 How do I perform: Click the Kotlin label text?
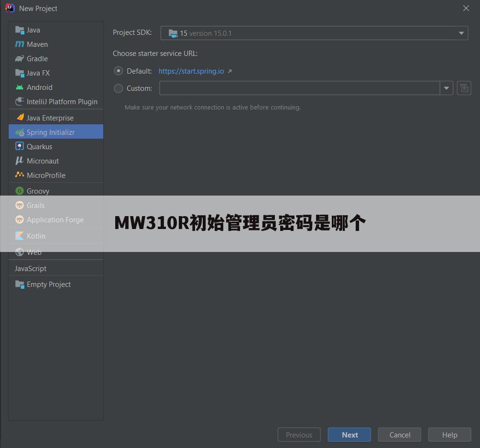click(x=36, y=236)
